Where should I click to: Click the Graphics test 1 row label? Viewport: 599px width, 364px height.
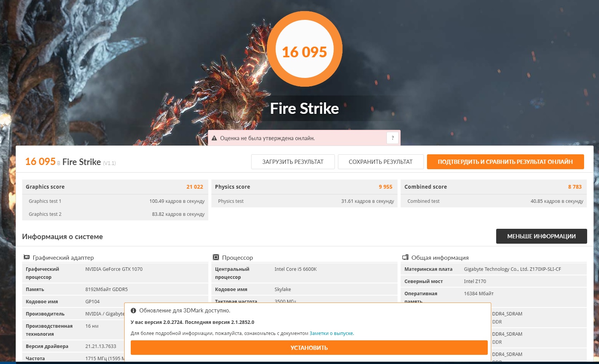pyautogui.click(x=45, y=201)
